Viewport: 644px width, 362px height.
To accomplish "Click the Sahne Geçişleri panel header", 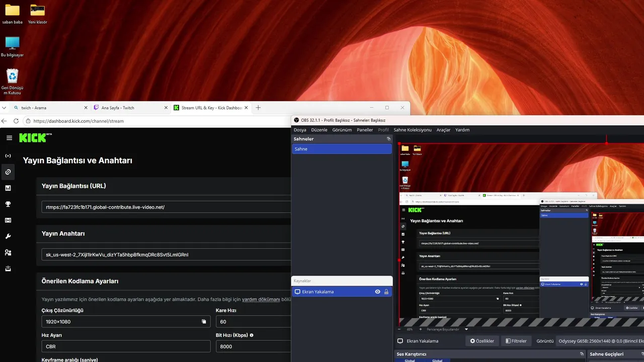I will 615,354.
